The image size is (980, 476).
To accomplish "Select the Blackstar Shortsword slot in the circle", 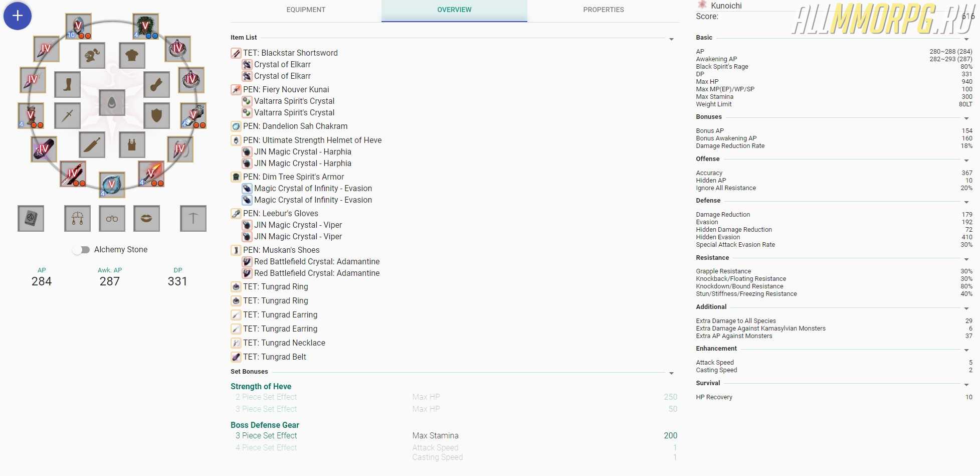I will pos(73,174).
